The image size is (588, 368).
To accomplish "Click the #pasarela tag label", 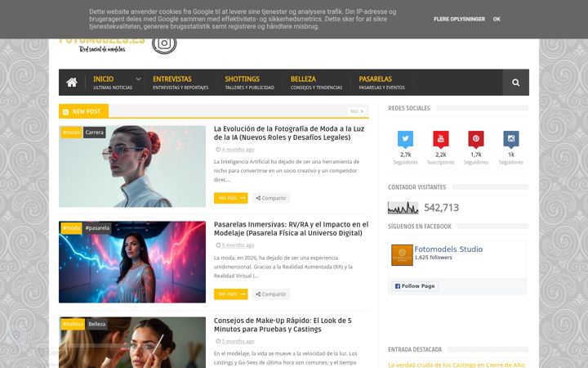I will point(97,228).
